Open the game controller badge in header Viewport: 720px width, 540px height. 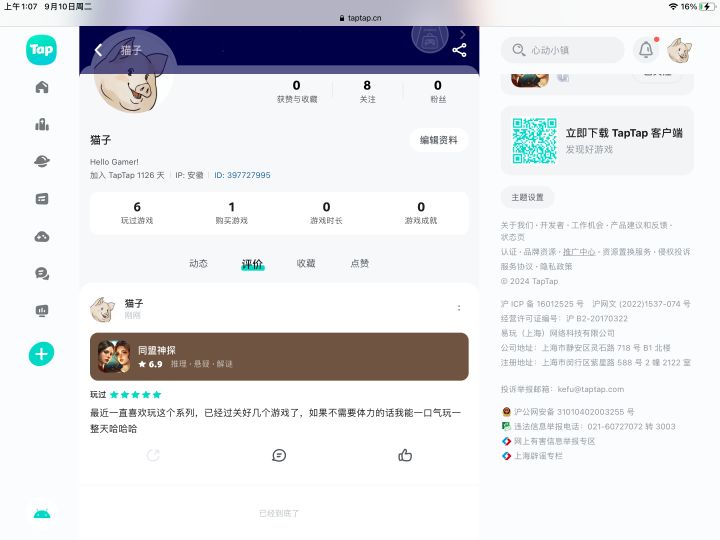click(x=430, y=39)
